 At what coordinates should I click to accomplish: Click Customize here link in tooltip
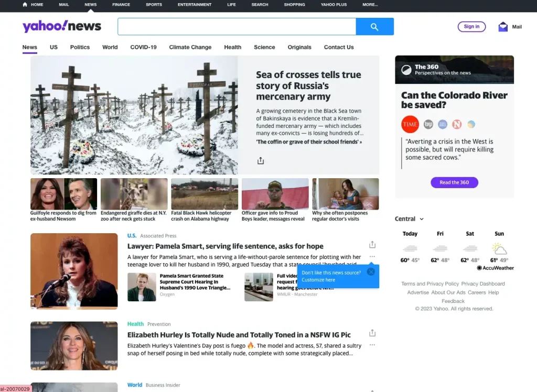coord(318,280)
